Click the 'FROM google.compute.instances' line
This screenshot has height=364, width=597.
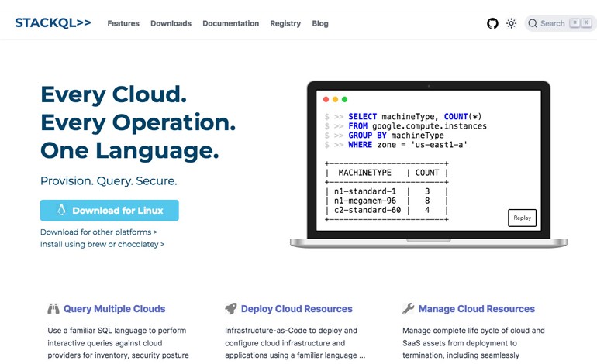coord(405,126)
